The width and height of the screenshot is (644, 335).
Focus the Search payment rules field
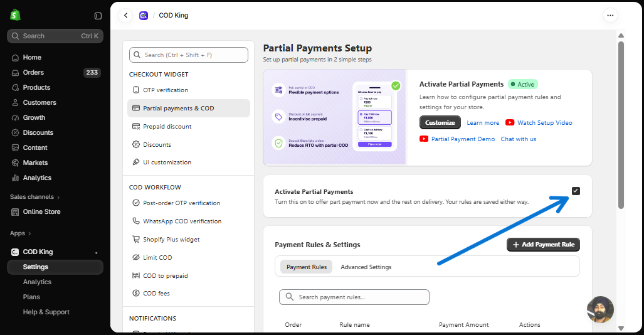coord(354,297)
